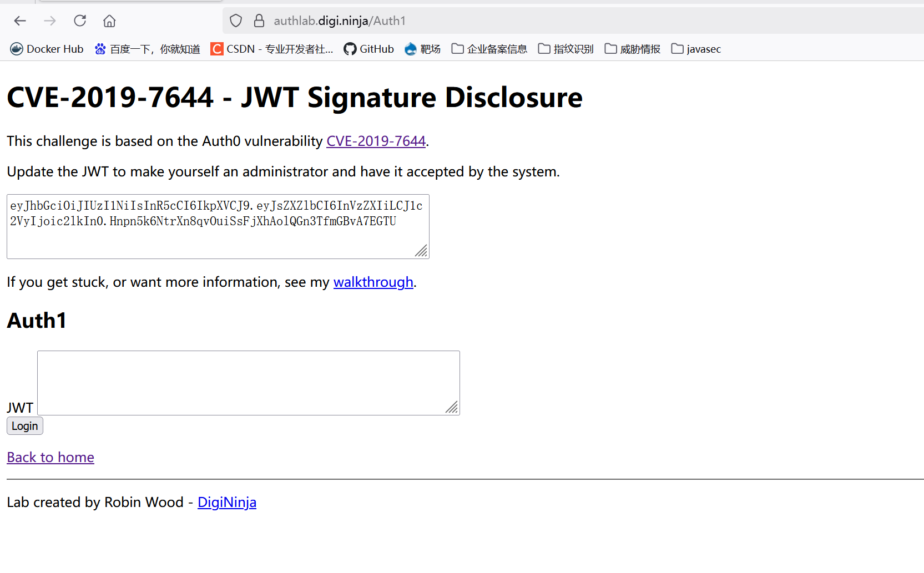924x573 pixels.
Task: Expand the javasec bookmark folder
Action: pos(696,49)
